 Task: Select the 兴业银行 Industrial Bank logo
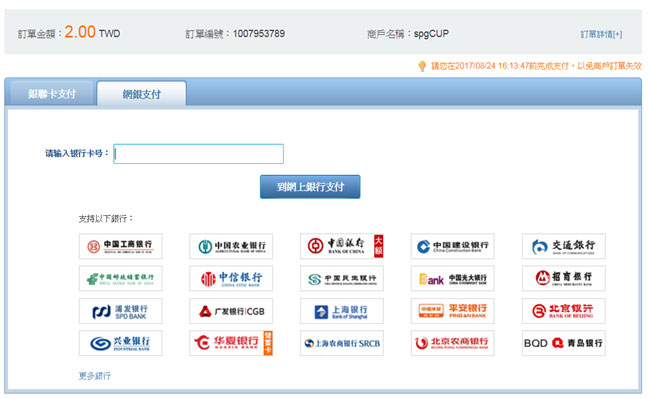(121, 343)
